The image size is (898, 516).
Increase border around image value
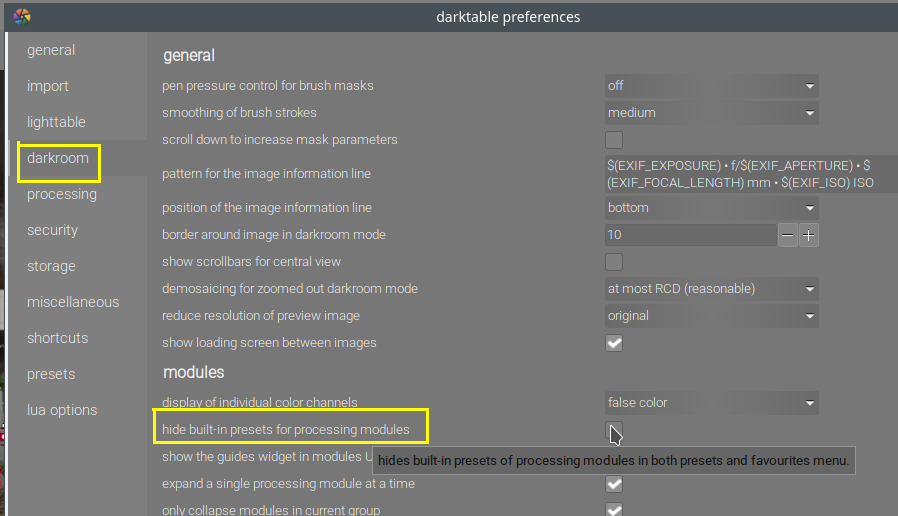809,235
